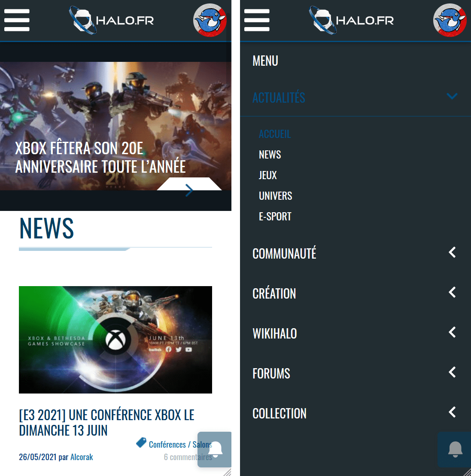
Task: Collapse the Actualités menu section
Action: [452, 97]
